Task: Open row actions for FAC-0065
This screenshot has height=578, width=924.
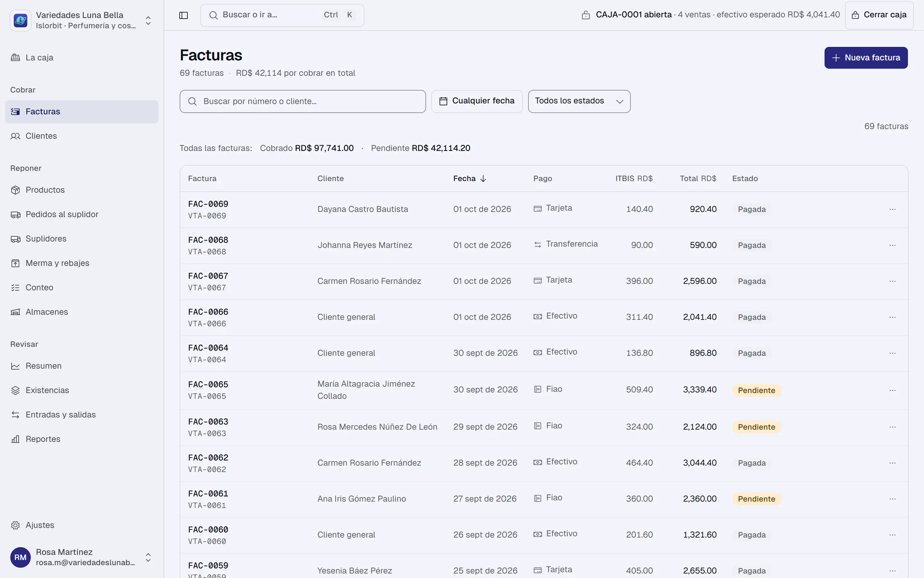Action: (x=892, y=391)
